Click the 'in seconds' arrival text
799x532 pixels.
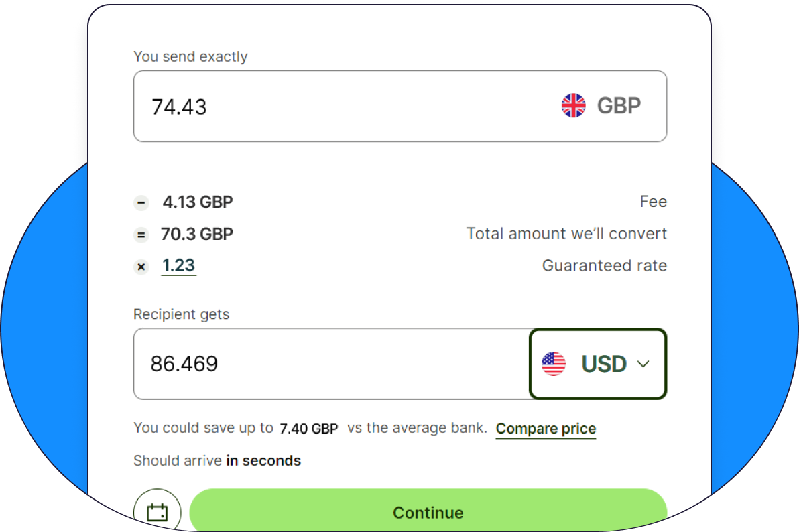[263, 461]
